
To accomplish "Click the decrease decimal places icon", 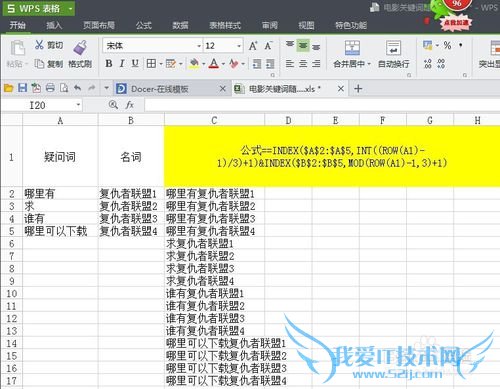I will tap(441, 63).
